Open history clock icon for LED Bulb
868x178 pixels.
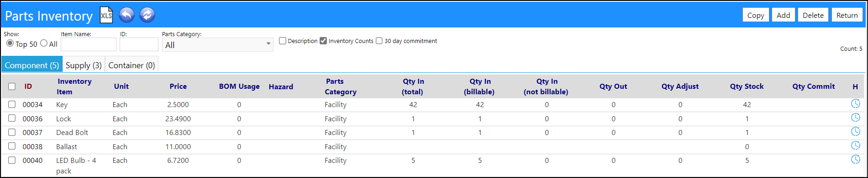click(x=856, y=160)
